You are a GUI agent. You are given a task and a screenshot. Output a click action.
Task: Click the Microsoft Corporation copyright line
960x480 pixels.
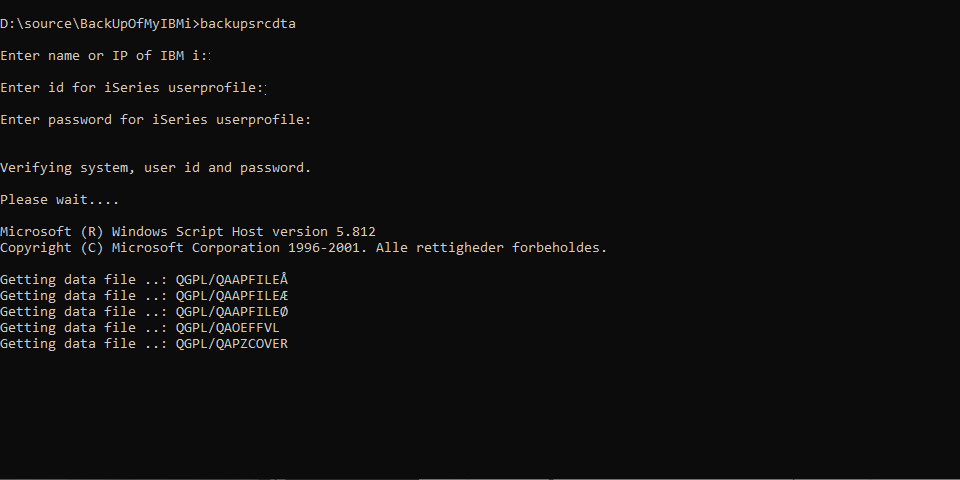304,247
